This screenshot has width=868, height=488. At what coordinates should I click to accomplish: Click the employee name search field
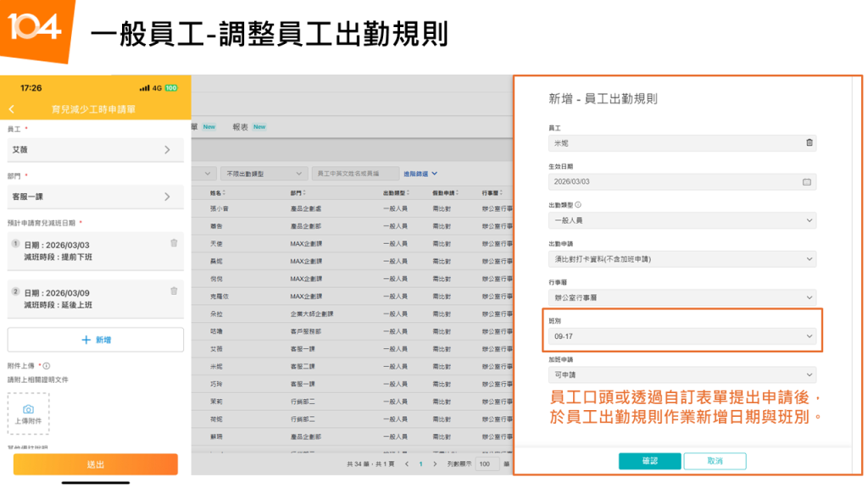pos(353,173)
